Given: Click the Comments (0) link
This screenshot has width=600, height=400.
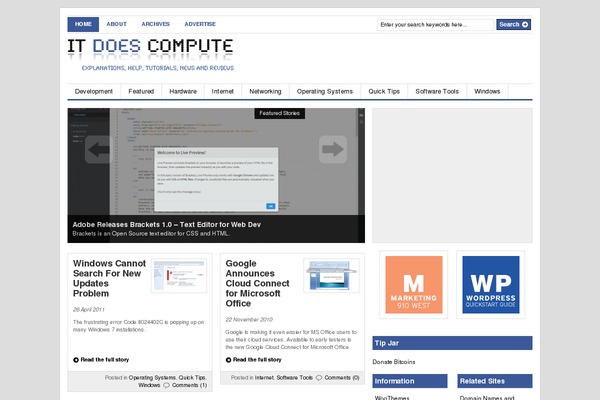Looking at the screenshot, I should click(342, 377).
